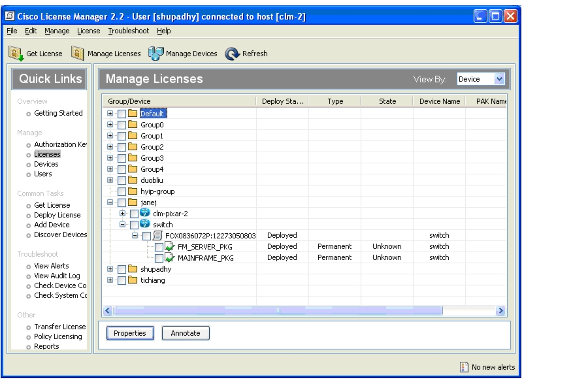
Task: Click the shupadhy folder icon
Action: click(133, 268)
